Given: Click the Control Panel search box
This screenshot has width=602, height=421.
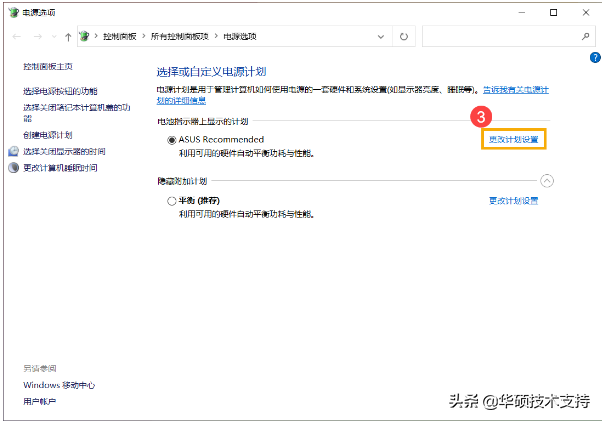Looking at the screenshot, I should (501, 36).
